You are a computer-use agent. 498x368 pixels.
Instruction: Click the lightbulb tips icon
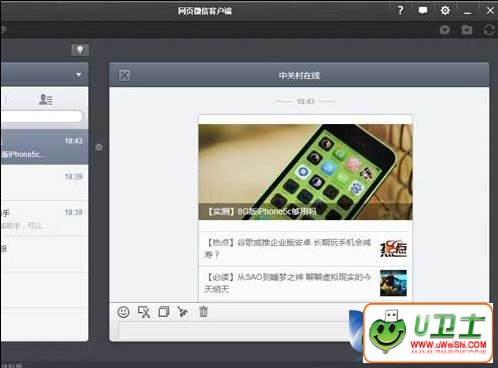tap(80, 50)
